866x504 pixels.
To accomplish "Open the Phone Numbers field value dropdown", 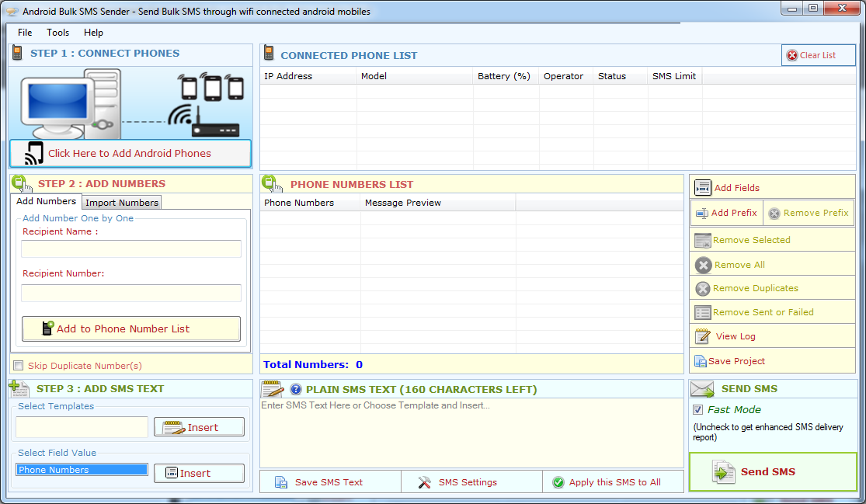I will coord(82,470).
